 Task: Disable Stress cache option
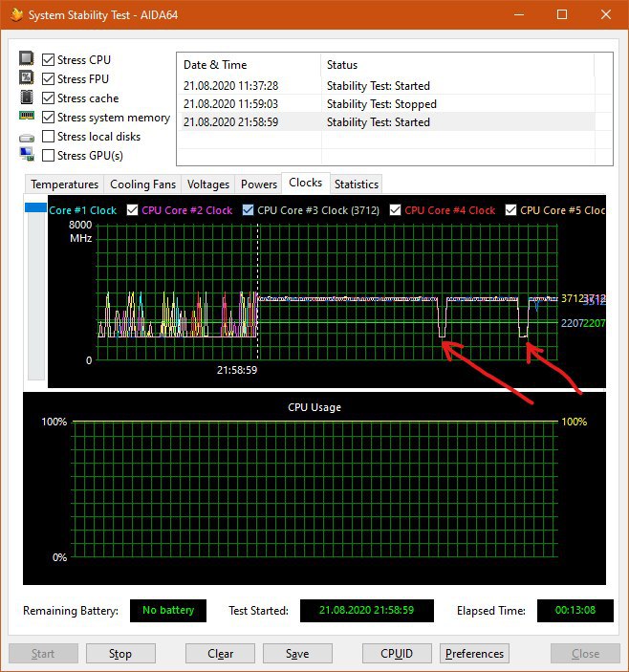(48, 98)
